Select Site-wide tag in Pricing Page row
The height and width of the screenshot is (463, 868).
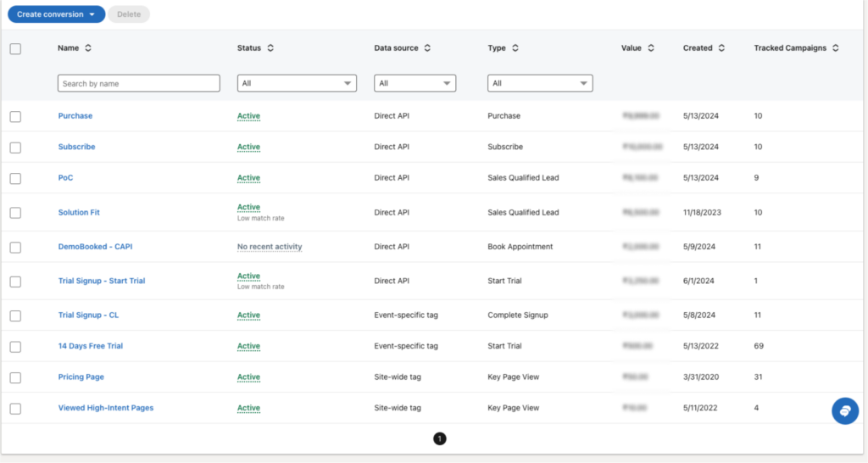[x=398, y=377]
